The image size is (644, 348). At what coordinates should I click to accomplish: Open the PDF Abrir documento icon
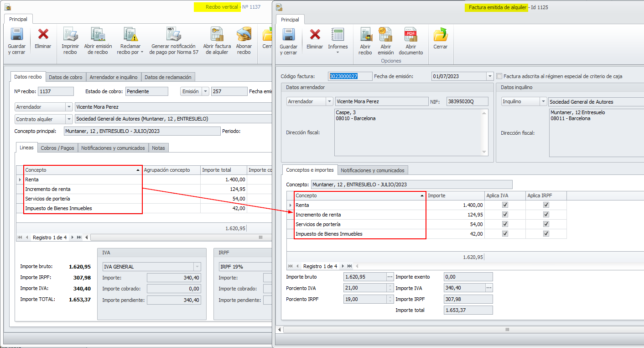pyautogui.click(x=410, y=41)
